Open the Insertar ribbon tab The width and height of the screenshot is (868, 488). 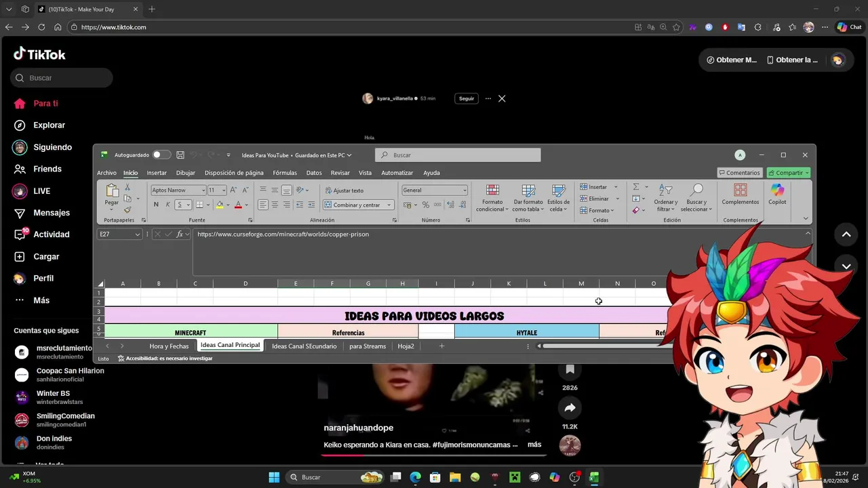[x=157, y=173]
